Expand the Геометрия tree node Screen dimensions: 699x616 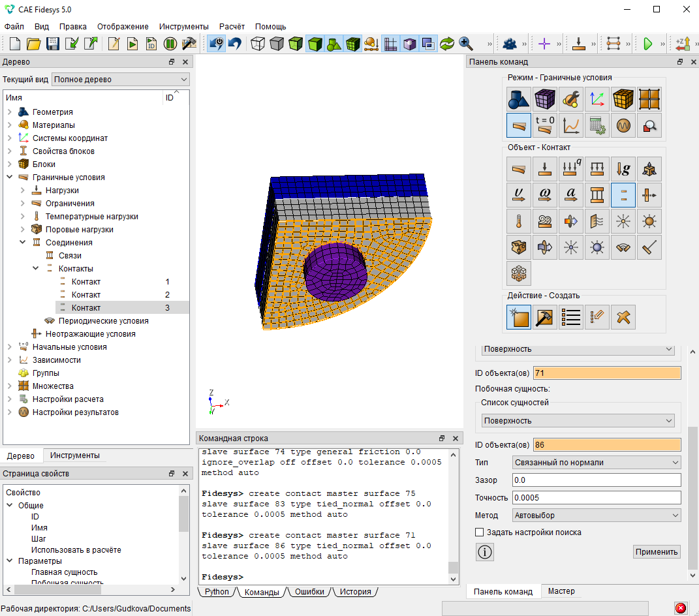pos(10,112)
